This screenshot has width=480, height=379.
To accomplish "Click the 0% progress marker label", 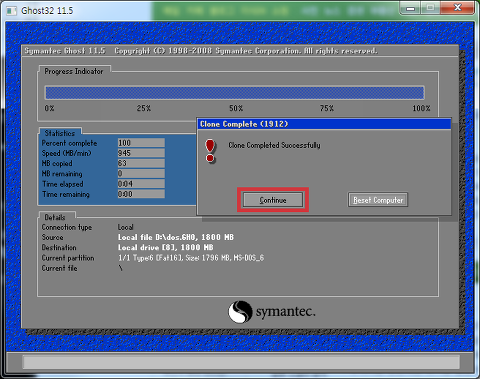I will point(49,108).
